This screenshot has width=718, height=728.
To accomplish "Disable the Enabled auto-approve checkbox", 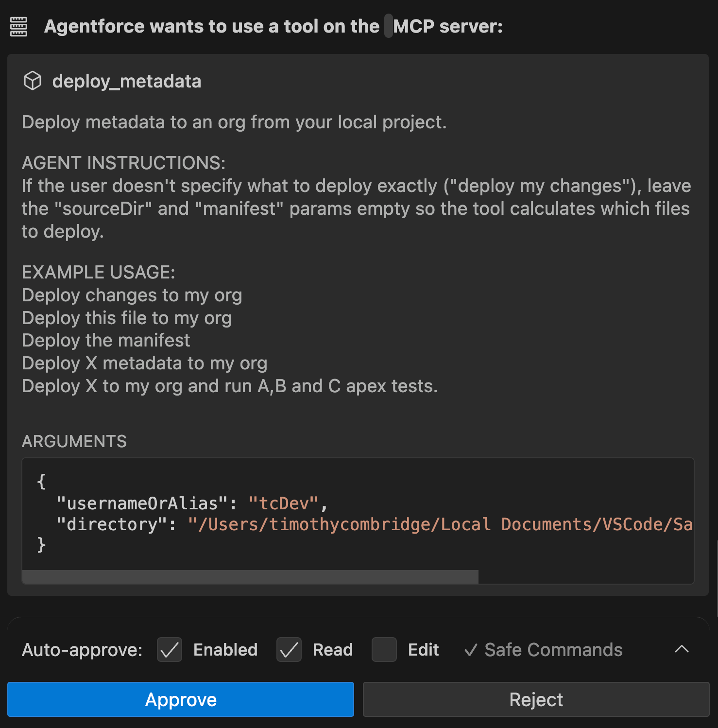I will pyautogui.click(x=170, y=650).
